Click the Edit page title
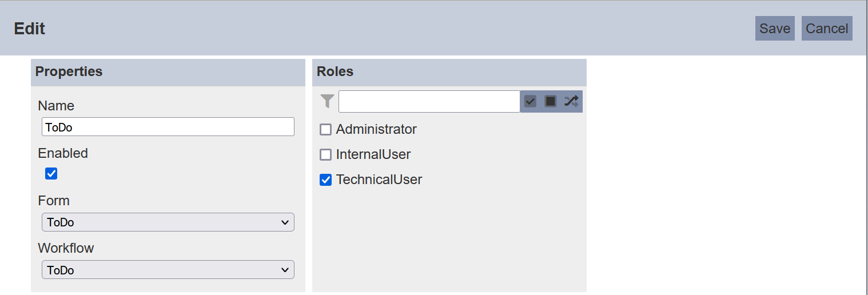 click(x=30, y=29)
